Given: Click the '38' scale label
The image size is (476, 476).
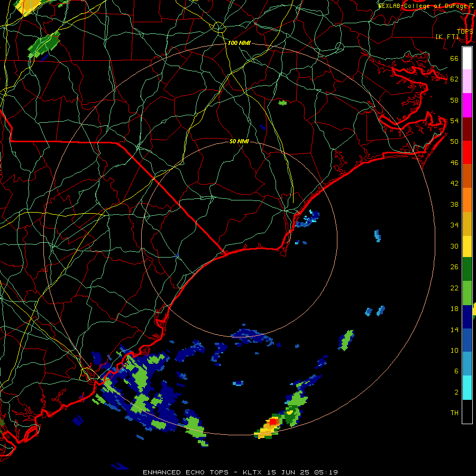Looking at the screenshot, I should [x=454, y=204].
